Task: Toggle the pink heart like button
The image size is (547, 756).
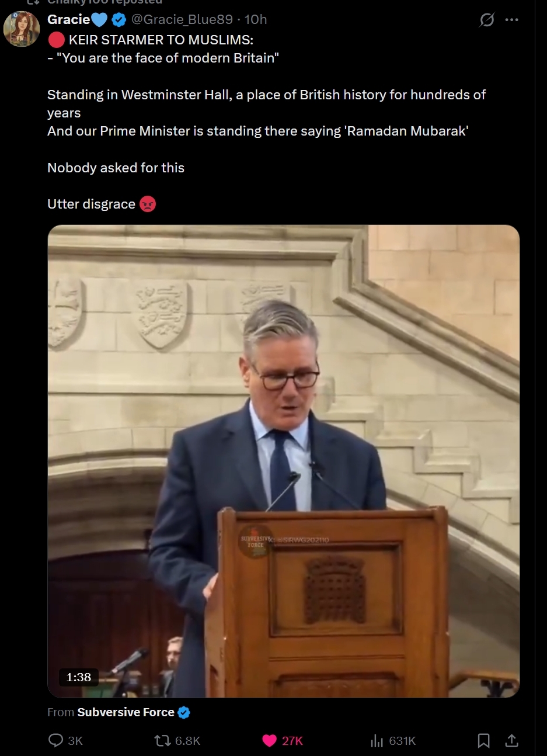Action: click(x=269, y=740)
